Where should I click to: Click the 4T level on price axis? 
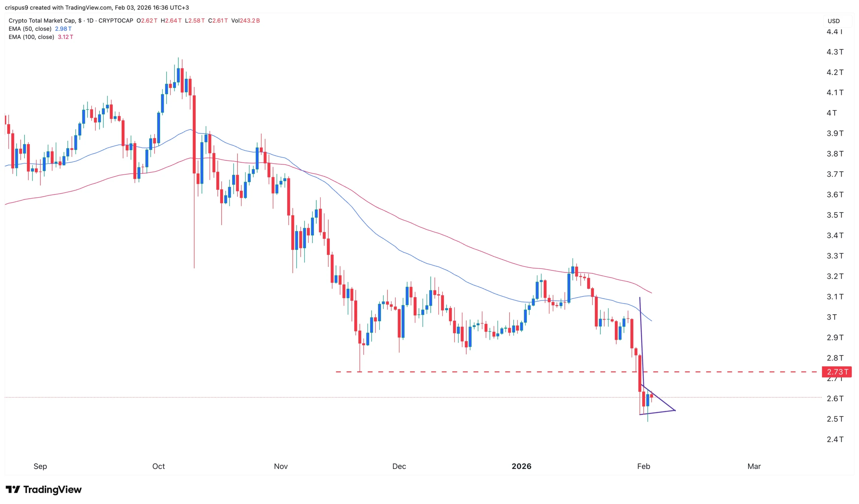tap(831, 113)
